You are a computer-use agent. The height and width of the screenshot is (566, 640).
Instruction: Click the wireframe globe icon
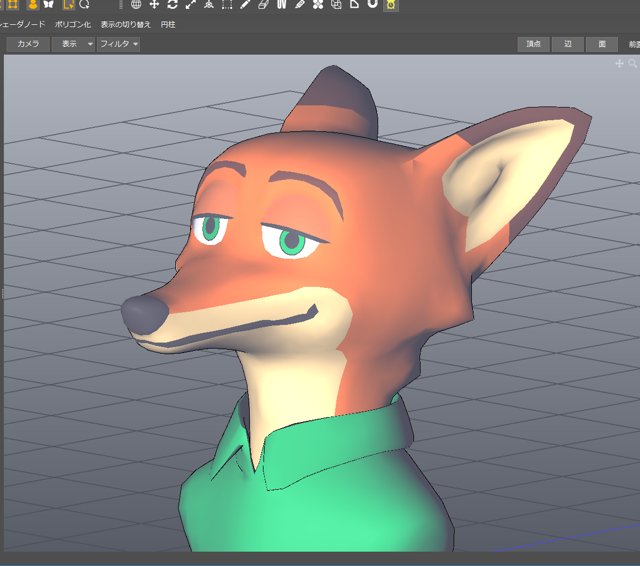point(136,4)
